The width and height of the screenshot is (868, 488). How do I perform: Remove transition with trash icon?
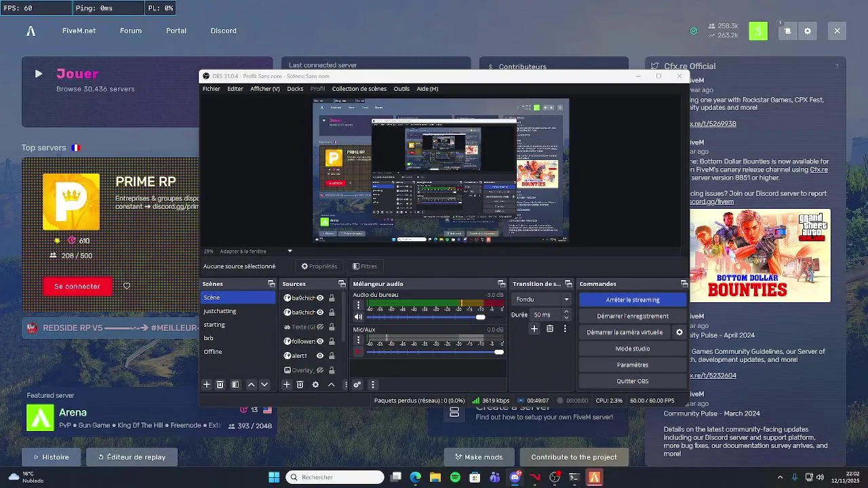[x=550, y=329]
